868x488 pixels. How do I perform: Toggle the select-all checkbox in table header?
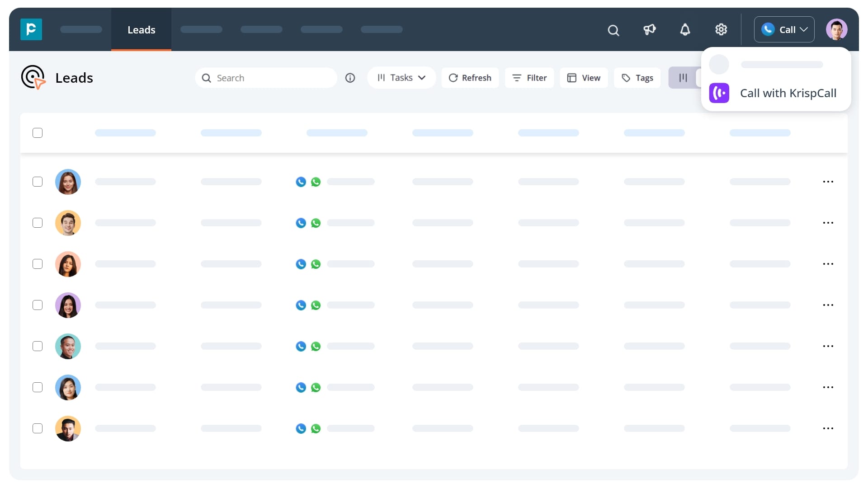(x=38, y=133)
